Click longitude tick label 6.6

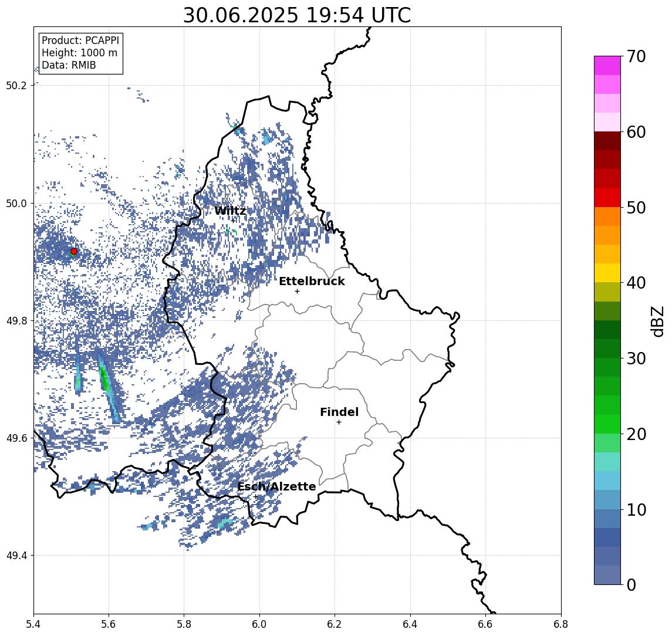point(486,624)
